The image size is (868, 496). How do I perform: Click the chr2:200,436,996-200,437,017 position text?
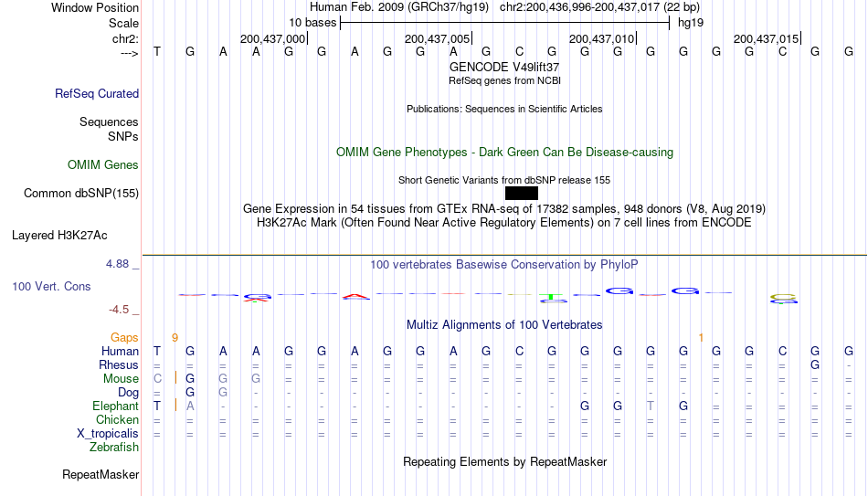point(599,7)
